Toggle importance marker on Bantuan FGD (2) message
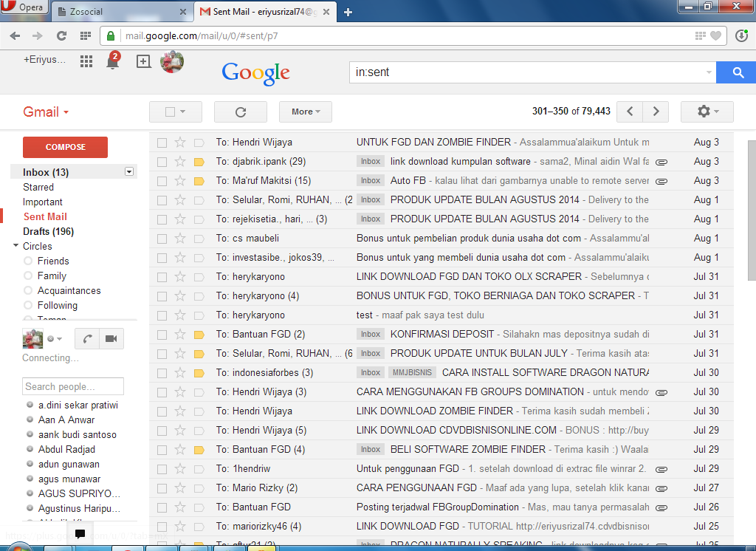The image size is (756, 551). pyautogui.click(x=199, y=335)
